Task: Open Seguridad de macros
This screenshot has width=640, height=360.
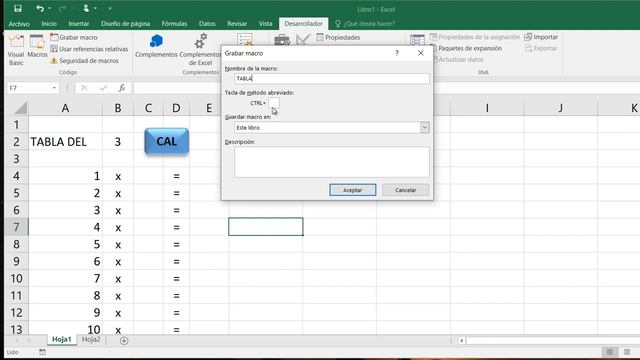Action: 84,60
